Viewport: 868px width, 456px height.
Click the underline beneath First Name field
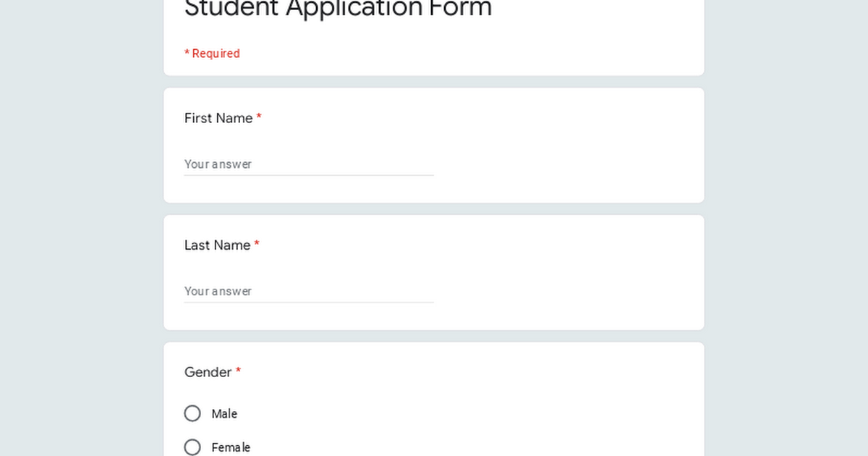(308, 175)
